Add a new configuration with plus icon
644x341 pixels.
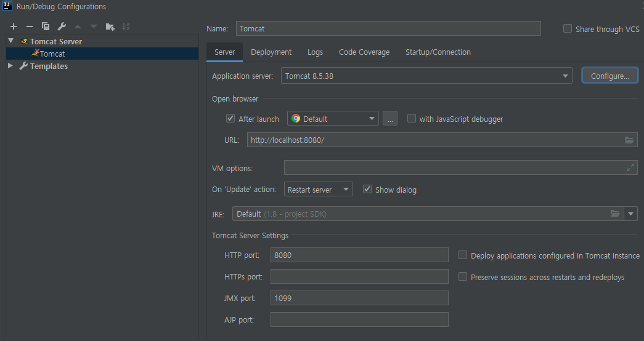point(14,26)
